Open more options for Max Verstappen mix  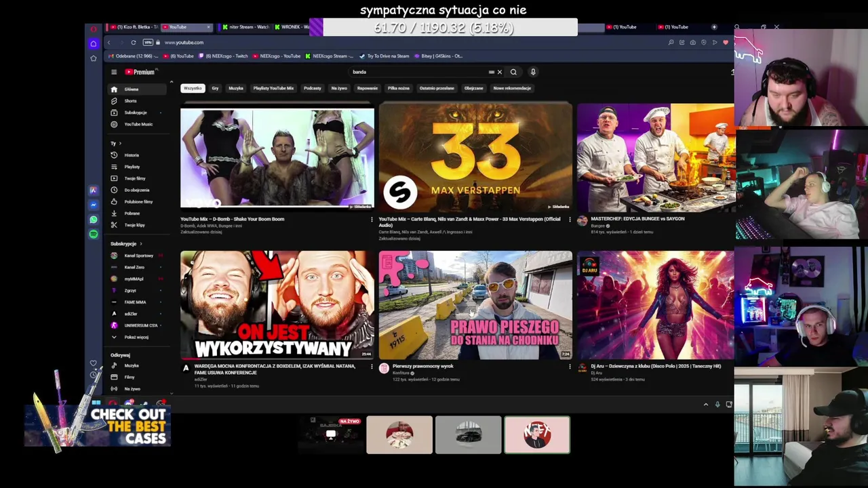pyautogui.click(x=570, y=220)
